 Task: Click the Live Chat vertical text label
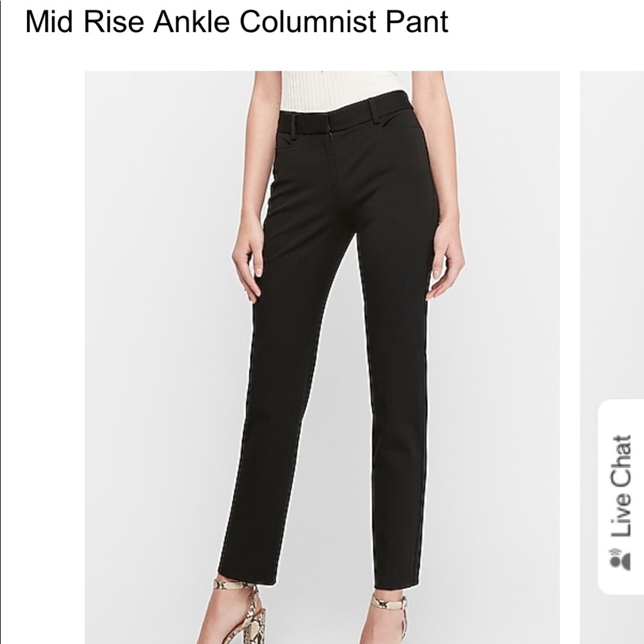click(x=621, y=486)
